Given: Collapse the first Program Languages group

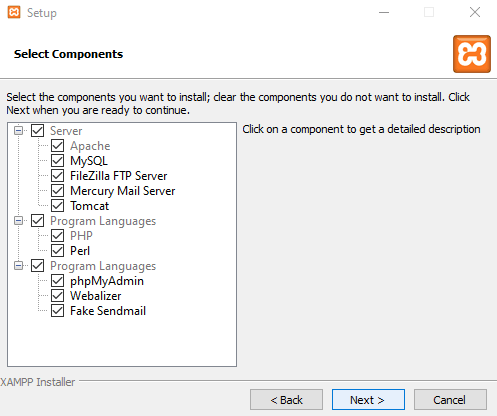Looking at the screenshot, I should [19, 220].
